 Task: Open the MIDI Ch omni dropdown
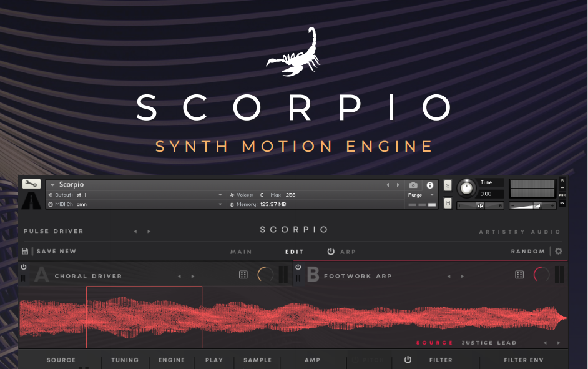135,204
